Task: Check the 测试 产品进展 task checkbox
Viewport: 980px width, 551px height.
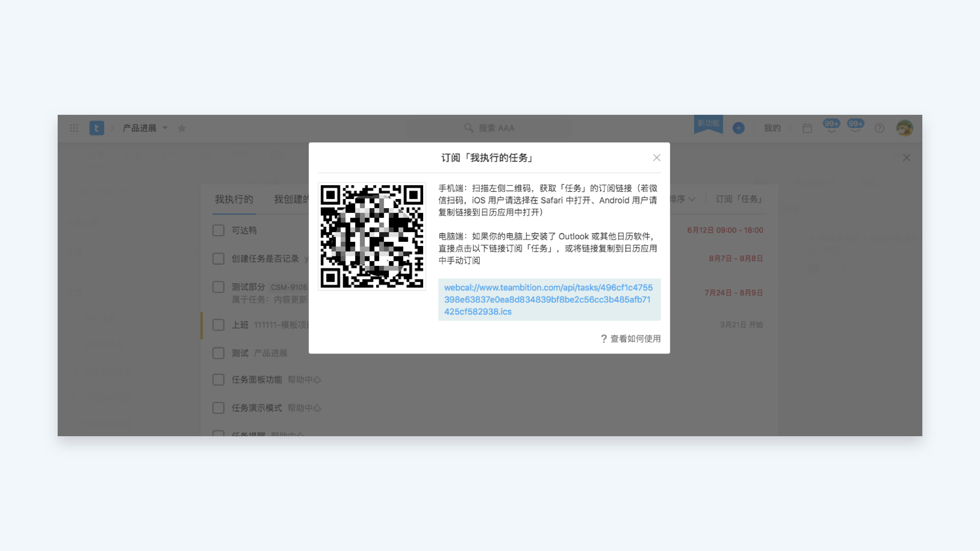Action: pyautogui.click(x=218, y=353)
